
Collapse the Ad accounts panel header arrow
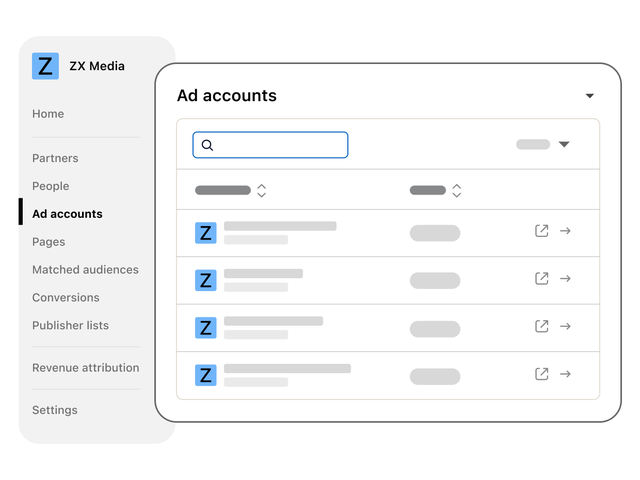589,96
